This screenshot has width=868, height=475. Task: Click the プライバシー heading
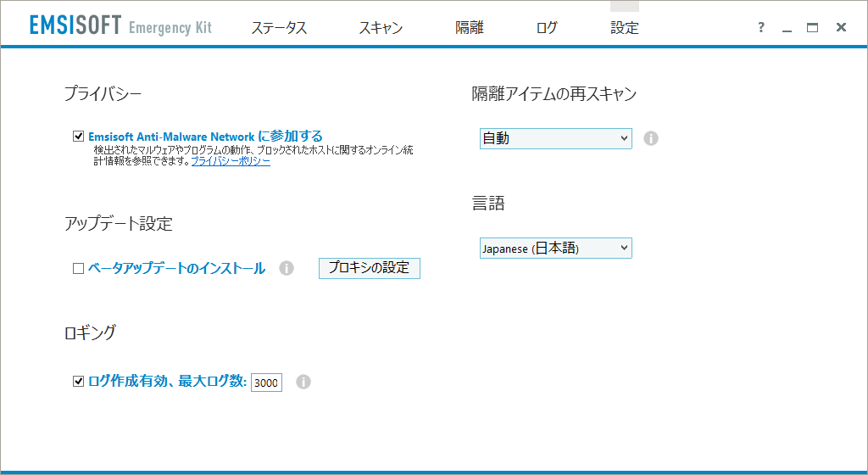(103, 93)
